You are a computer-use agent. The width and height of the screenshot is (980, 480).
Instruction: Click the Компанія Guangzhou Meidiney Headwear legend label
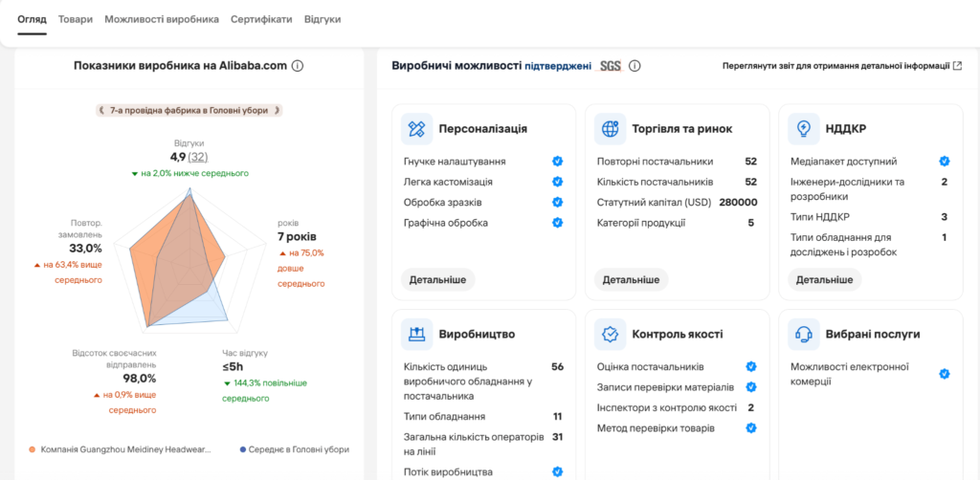pos(126,449)
